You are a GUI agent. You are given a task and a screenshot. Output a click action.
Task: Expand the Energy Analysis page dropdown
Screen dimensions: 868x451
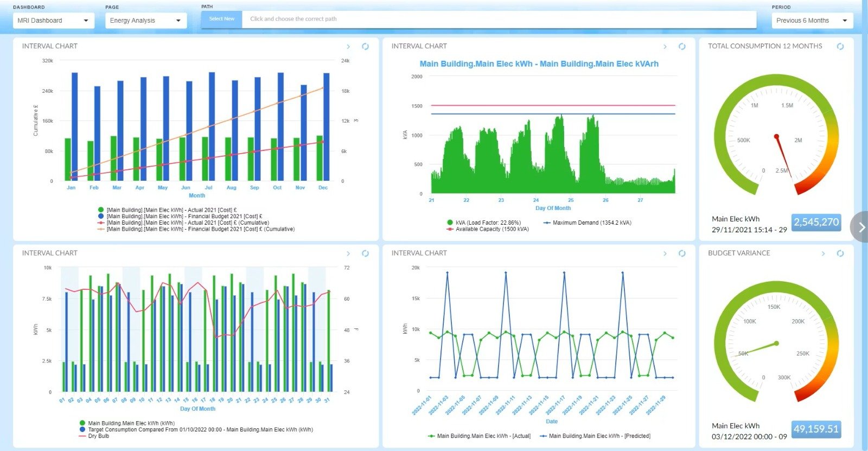pyautogui.click(x=145, y=21)
